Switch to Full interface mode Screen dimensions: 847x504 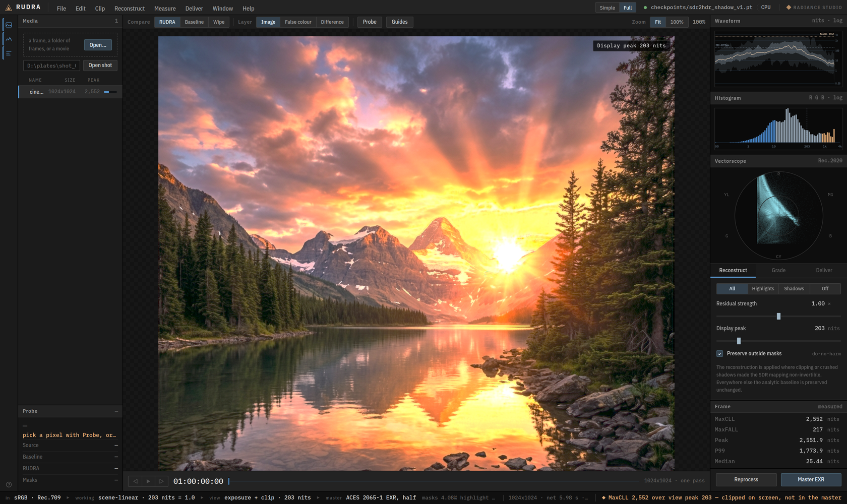628,8
